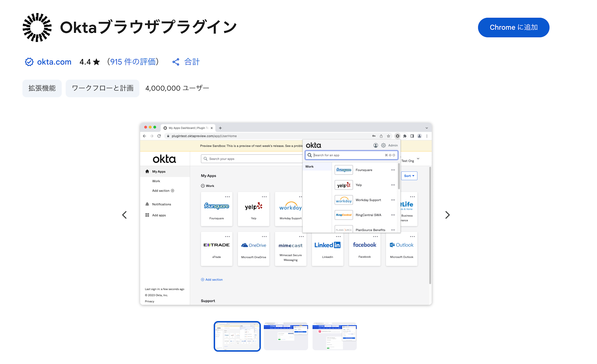
Task: Click the Okta plugin icon in Chrome toolbar
Action: coord(397,136)
